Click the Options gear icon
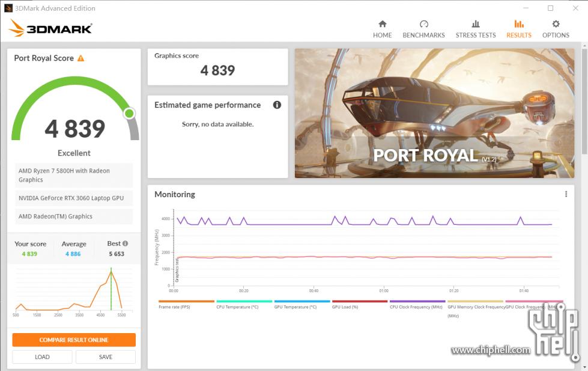This screenshot has width=588, height=371. 556,24
